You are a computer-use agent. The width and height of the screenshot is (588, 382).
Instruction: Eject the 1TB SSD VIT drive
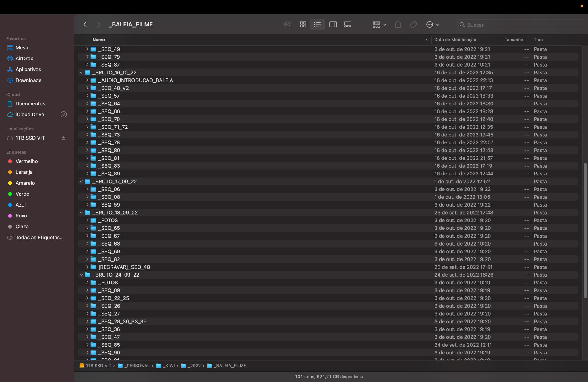(x=63, y=138)
